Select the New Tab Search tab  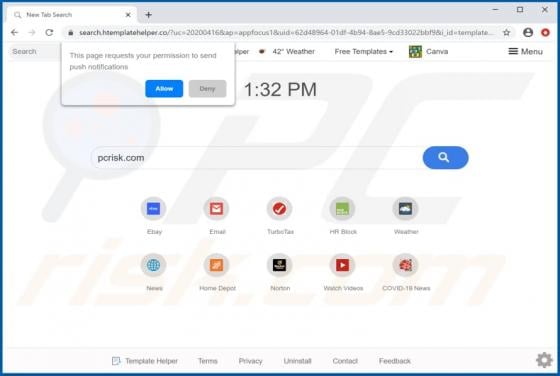[71, 15]
